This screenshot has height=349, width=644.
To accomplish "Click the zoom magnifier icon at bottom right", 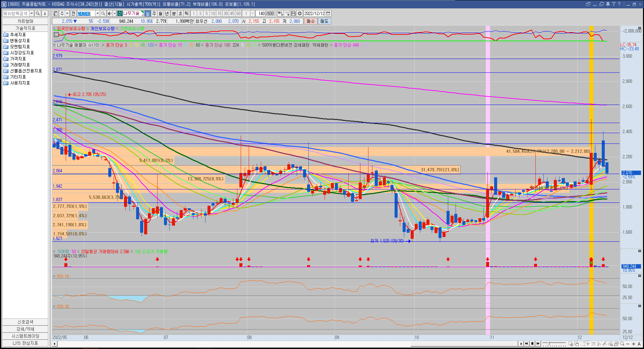I will click(622, 344).
